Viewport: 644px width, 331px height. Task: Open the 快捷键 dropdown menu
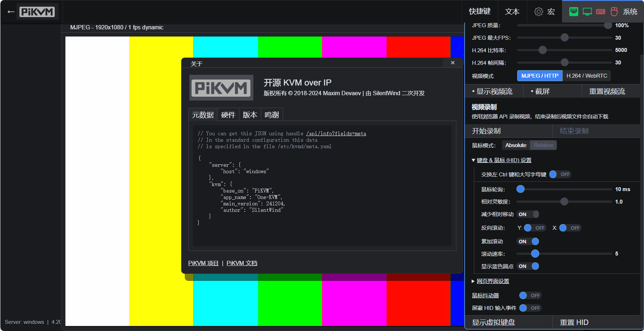click(x=480, y=12)
